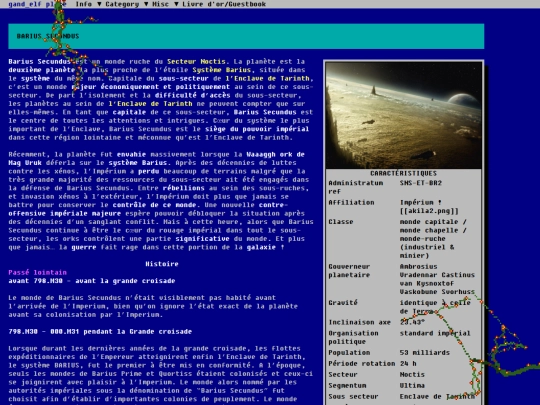Screen dimensions: 540x405
Task: Click the '798.M30 – 000.M31 pendant la Grande croisade' heading
Action: point(100,332)
